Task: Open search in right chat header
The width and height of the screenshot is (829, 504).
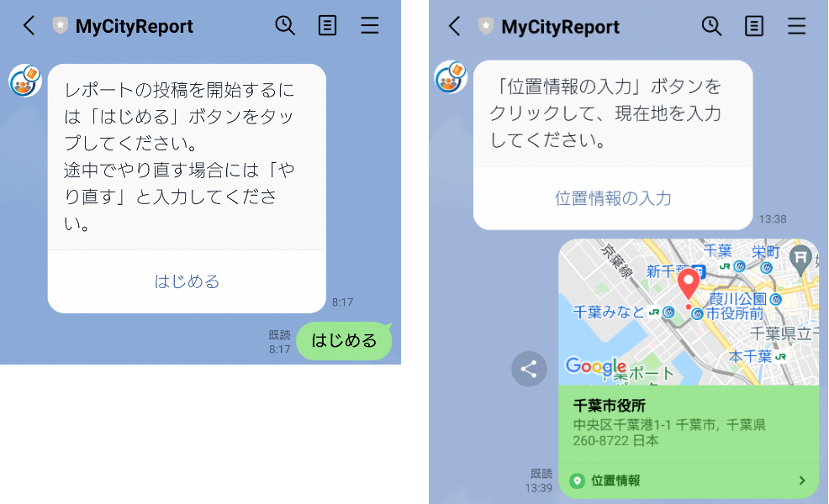Action: point(711,26)
